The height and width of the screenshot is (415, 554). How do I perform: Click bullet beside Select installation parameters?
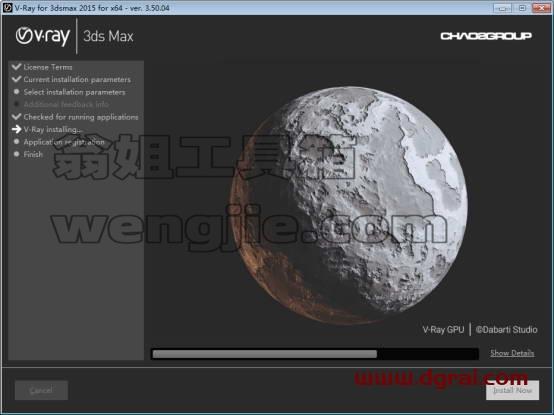(16, 92)
